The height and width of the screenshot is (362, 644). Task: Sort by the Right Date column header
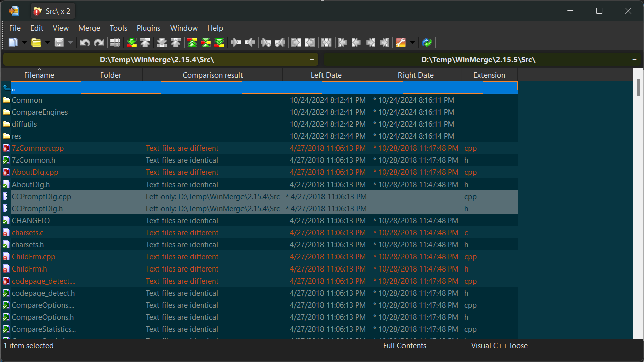point(416,75)
